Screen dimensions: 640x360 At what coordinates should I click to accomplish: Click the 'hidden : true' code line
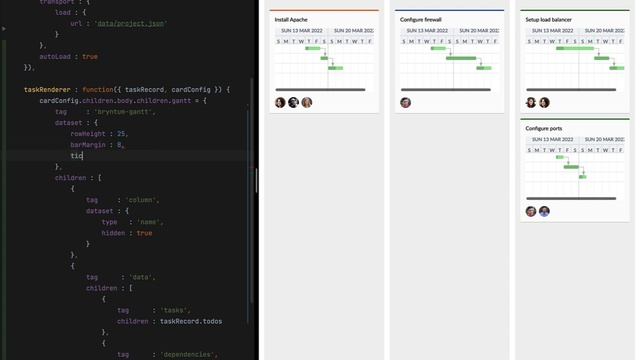[127, 233]
